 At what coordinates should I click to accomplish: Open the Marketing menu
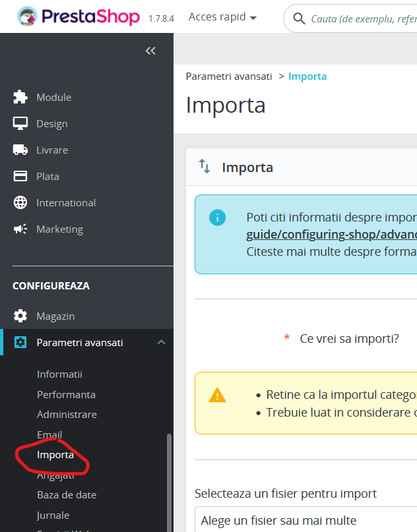tap(60, 229)
